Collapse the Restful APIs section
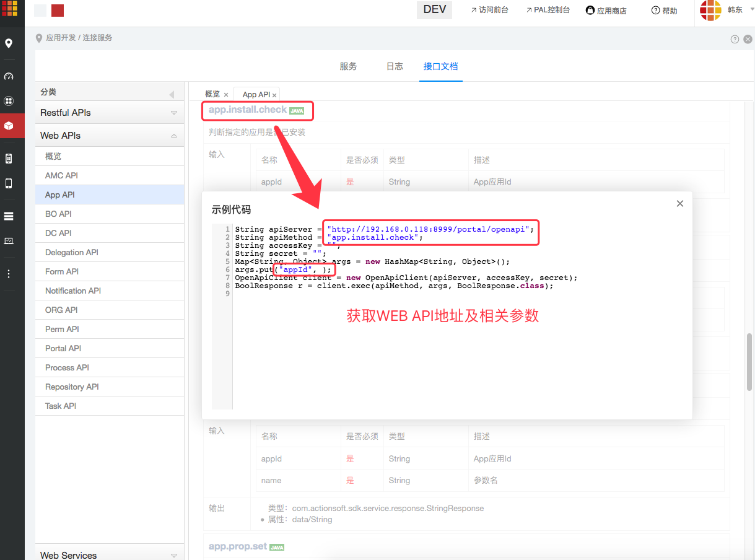 173,112
